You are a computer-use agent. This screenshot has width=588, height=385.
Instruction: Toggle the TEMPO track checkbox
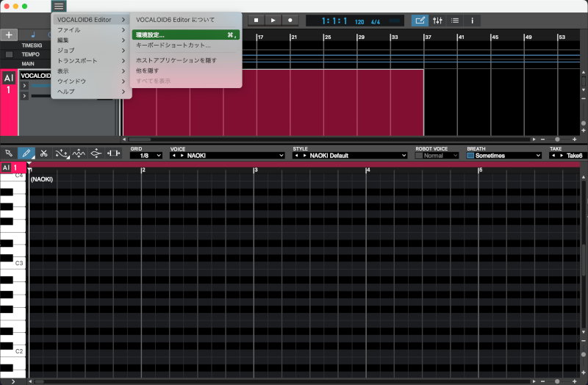[9, 54]
